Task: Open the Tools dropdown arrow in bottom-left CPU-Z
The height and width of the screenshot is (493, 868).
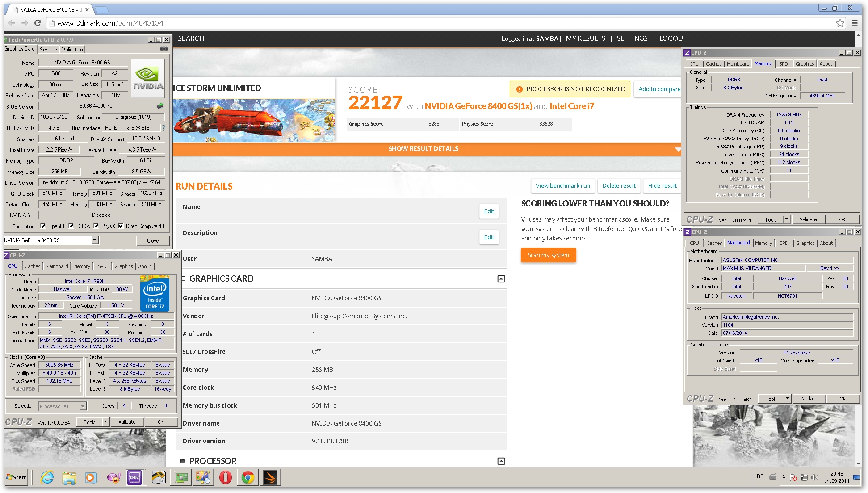Action: pyautogui.click(x=105, y=422)
